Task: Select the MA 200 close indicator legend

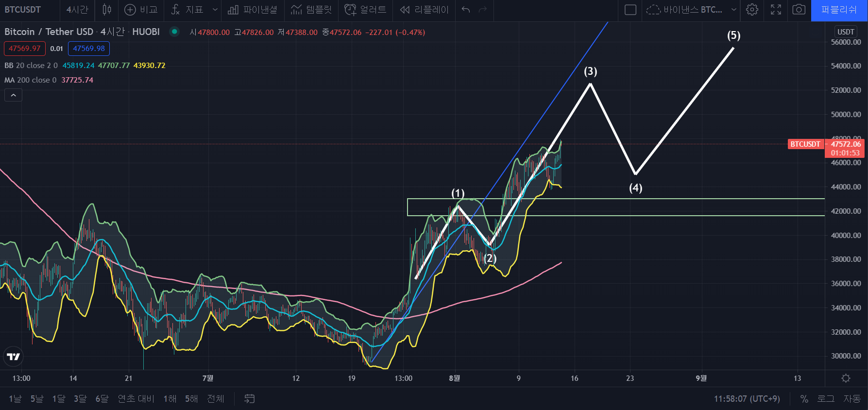Action: 30,80
